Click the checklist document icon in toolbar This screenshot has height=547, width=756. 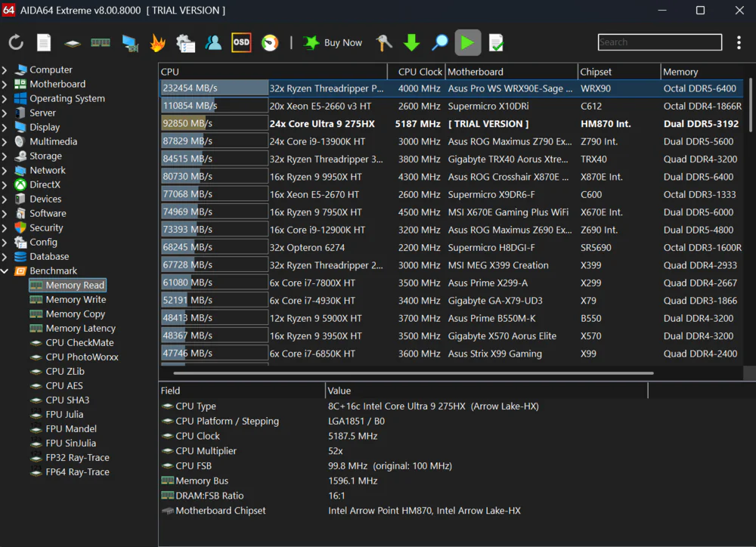496,43
